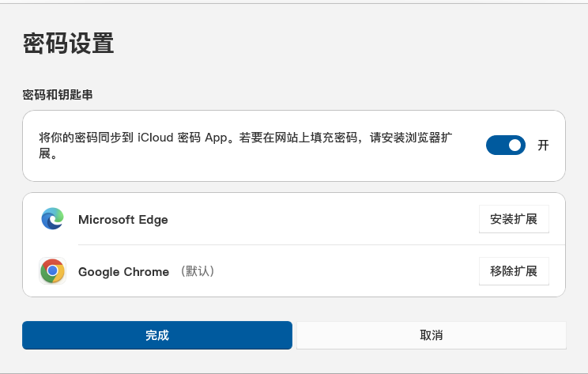Turn off the iCloud password sync switch
The image size is (588, 374).
(x=505, y=145)
